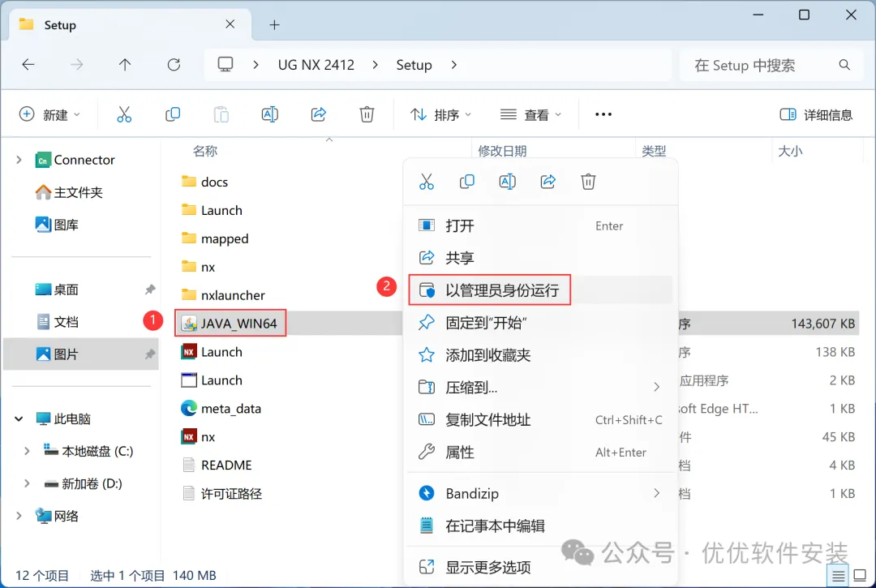Choose 在记事本中编辑 in the context menu
Image resolution: width=876 pixels, height=588 pixels.
540,526
